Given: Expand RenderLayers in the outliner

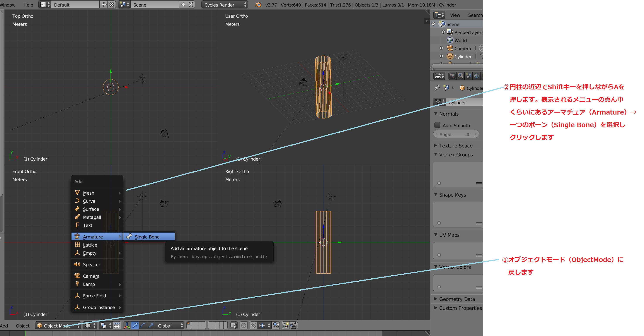Looking at the screenshot, I should coord(443,32).
